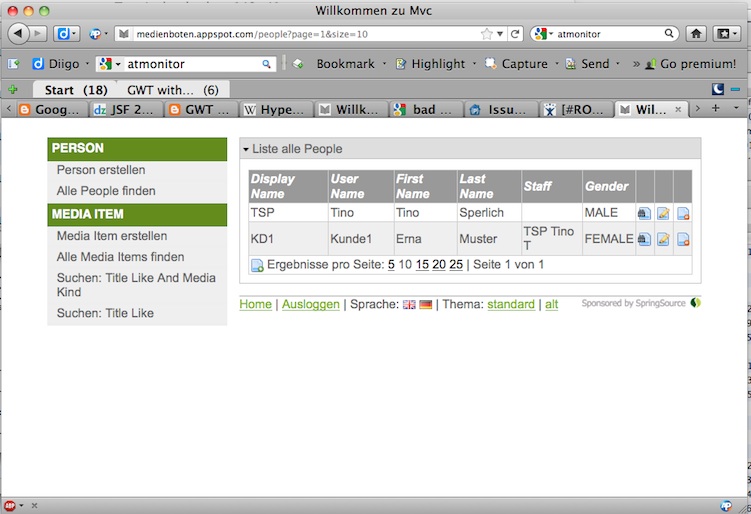Click the Ausloggen link
Viewport: 751px width, 514px height.
(x=311, y=304)
